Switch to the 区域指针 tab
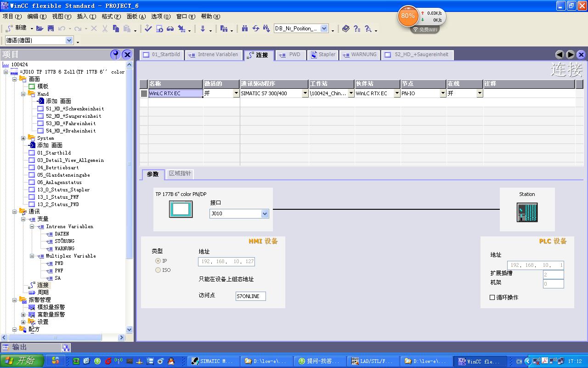The height and width of the screenshot is (368, 588). tap(180, 174)
